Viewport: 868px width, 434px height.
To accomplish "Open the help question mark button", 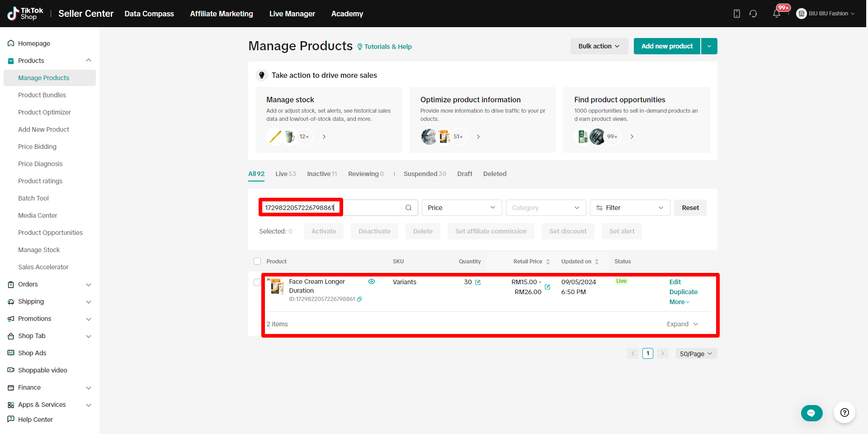I will pos(844,413).
